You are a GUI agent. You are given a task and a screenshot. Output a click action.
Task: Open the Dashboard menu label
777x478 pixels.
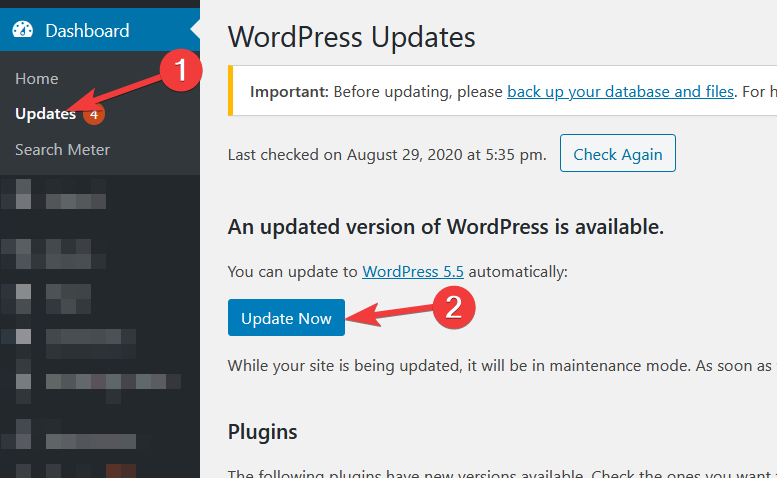[87, 31]
